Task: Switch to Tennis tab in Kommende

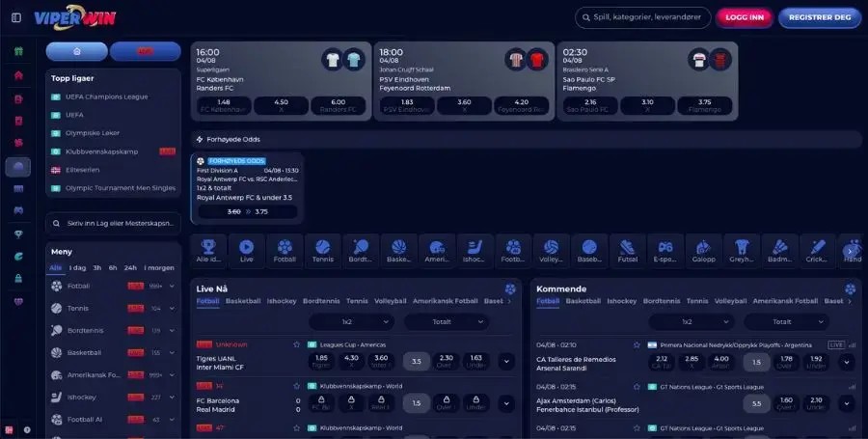Action: pos(697,301)
